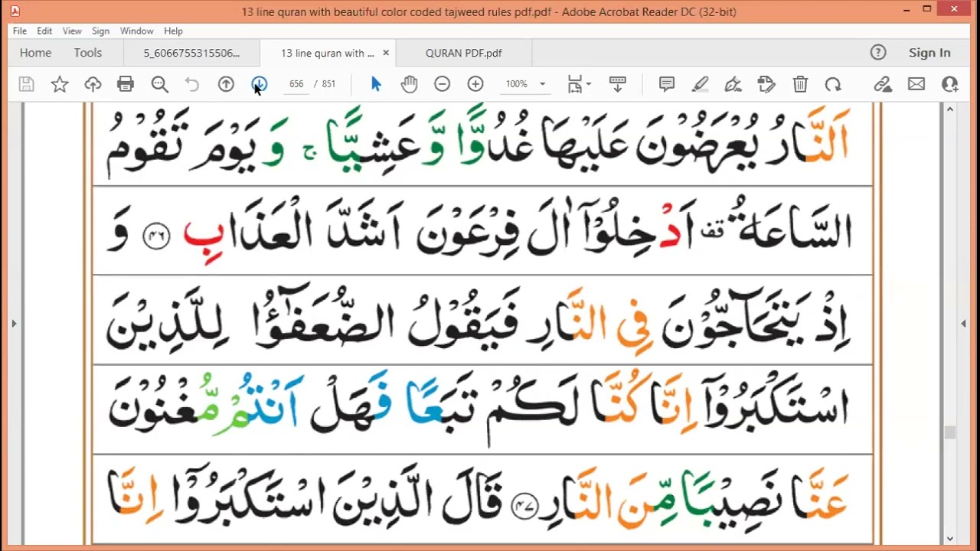Viewport: 980px width, 551px height.
Task: Click the Sign In button
Action: point(929,53)
